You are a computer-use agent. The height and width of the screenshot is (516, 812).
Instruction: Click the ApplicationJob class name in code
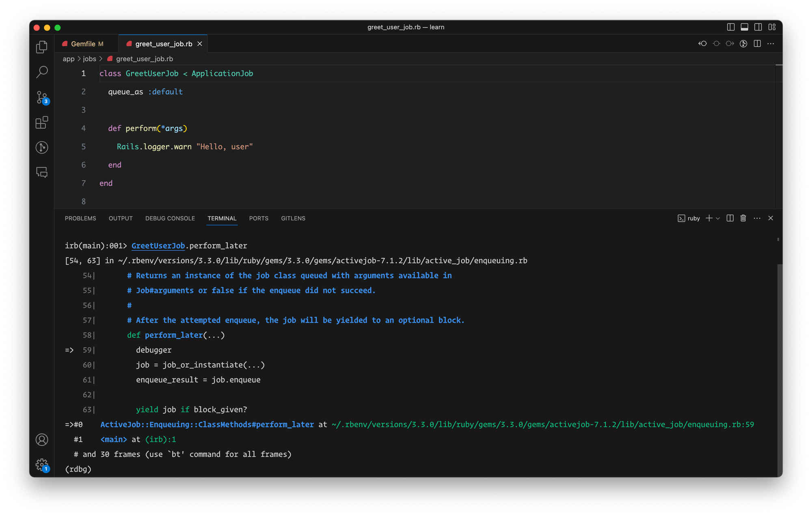point(222,74)
